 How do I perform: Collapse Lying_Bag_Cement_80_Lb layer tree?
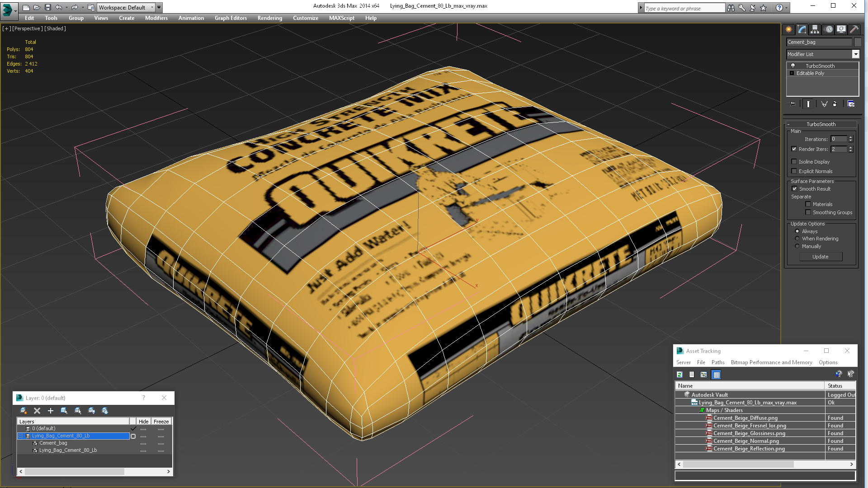tap(21, 436)
